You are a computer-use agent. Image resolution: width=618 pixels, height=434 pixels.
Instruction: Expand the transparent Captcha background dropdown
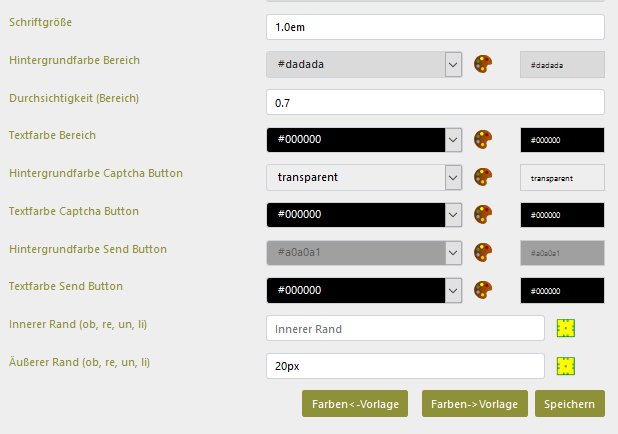[x=453, y=177]
